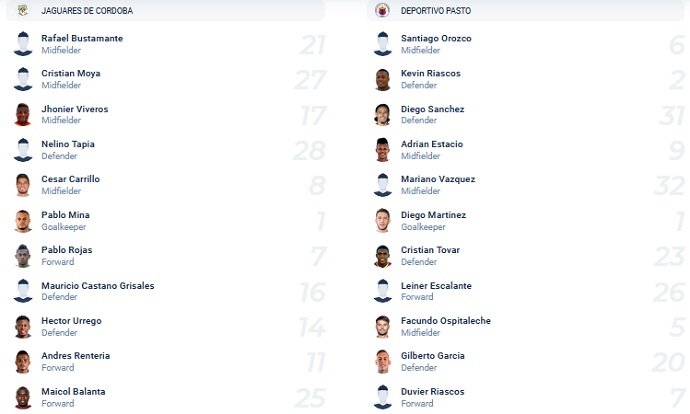Open Gilberto Garcia defender profile
690x414 pixels.
[x=433, y=355]
